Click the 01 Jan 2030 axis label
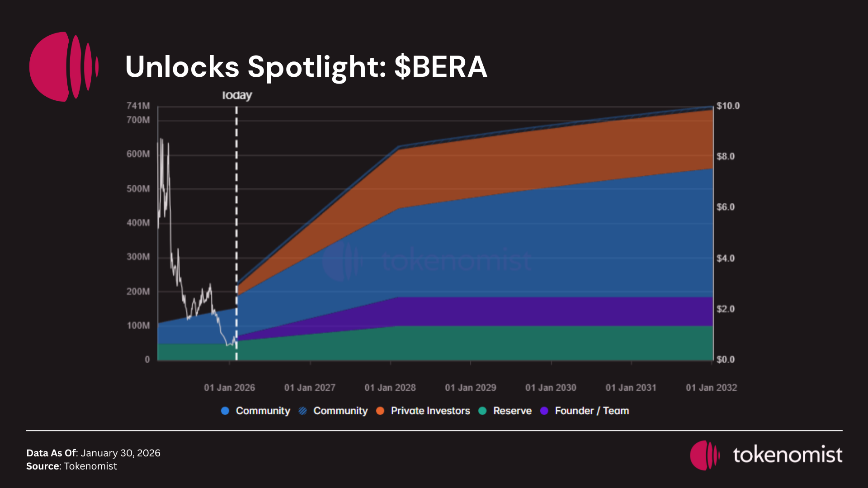The image size is (868, 488). tap(551, 388)
